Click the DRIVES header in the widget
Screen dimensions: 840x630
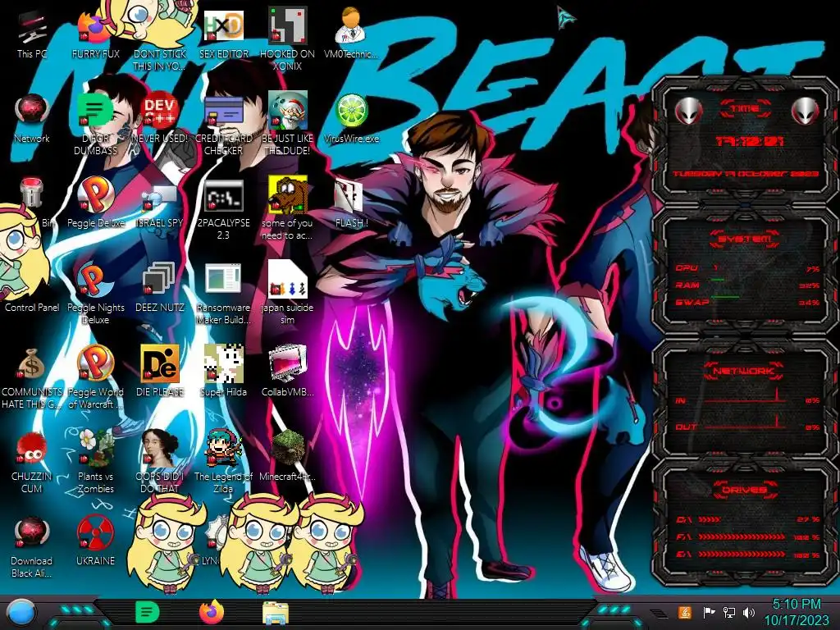(x=744, y=489)
